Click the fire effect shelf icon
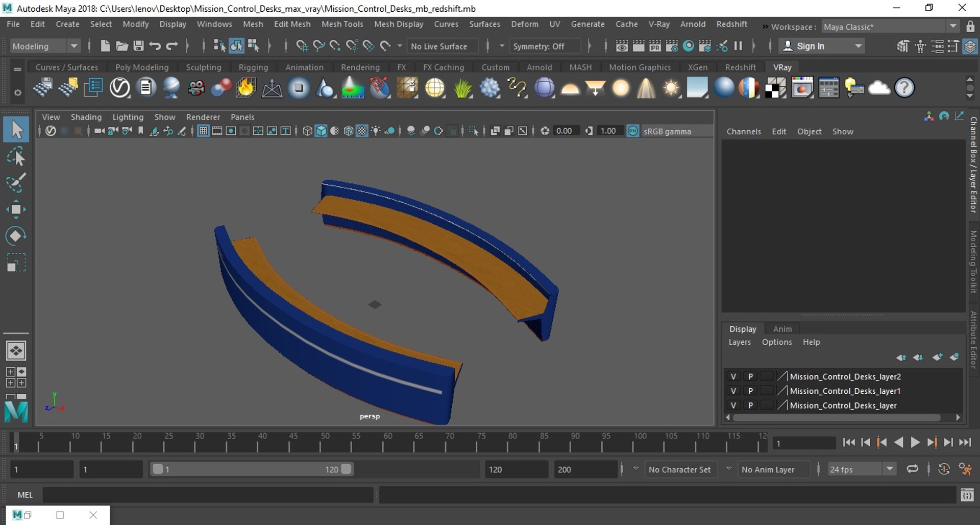Image resolution: width=980 pixels, height=525 pixels. [246, 88]
